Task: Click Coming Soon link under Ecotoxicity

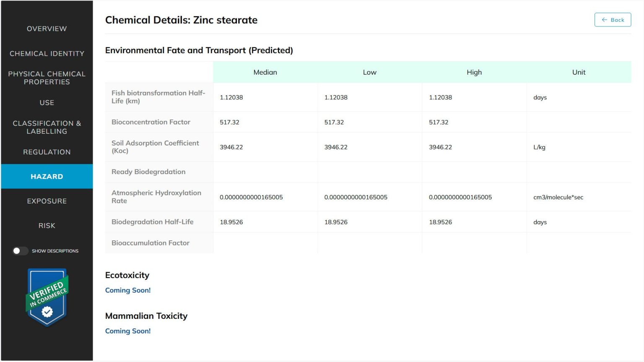Action: click(127, 290)
